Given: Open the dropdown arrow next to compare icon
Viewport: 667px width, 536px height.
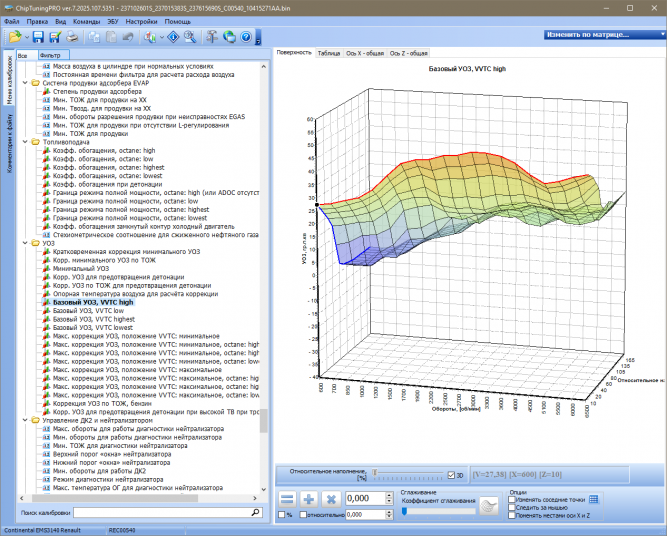Looking at the screenshot, I should coord(162,37).
